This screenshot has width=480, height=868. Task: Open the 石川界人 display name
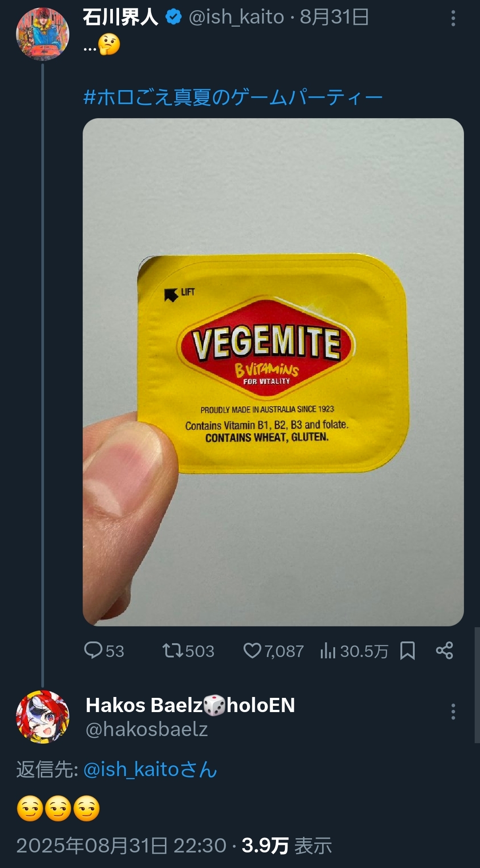(x=120, y=17)
